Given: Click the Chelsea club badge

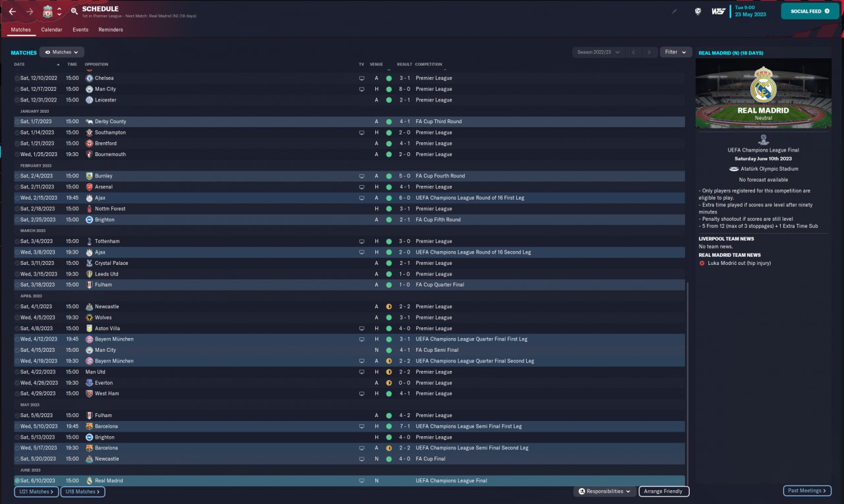Looking at the screenshot, I should pos(89,78).
